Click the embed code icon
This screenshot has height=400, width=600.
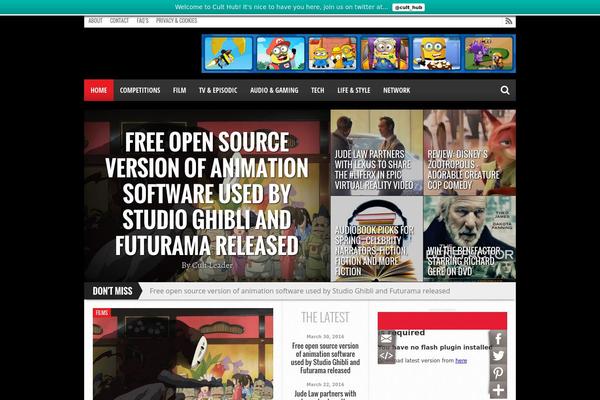pyautogui.click(x=386, y=356)
